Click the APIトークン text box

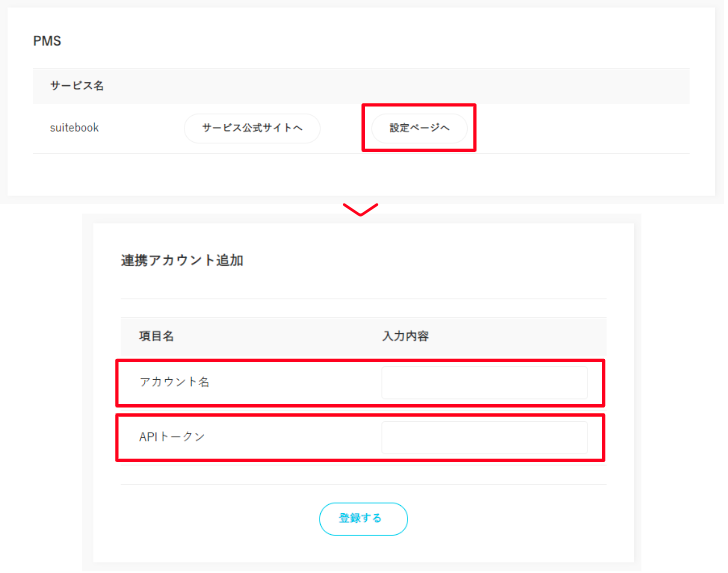coord(484,437)
